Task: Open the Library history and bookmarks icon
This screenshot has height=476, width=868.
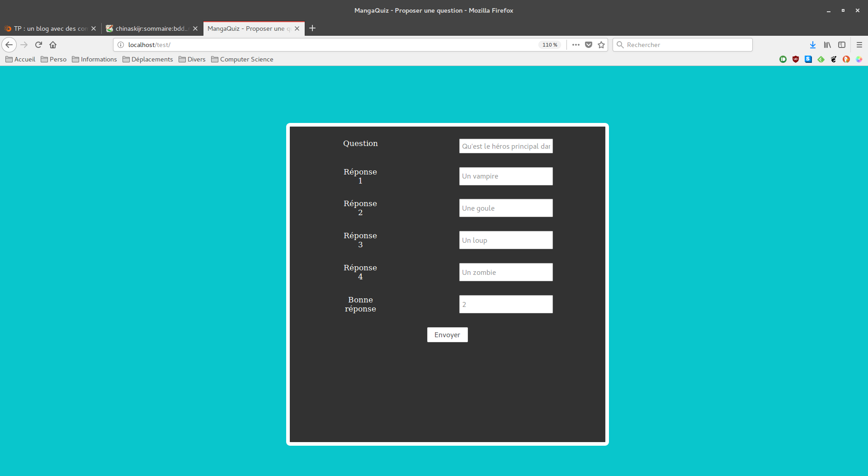Action: 827,45
